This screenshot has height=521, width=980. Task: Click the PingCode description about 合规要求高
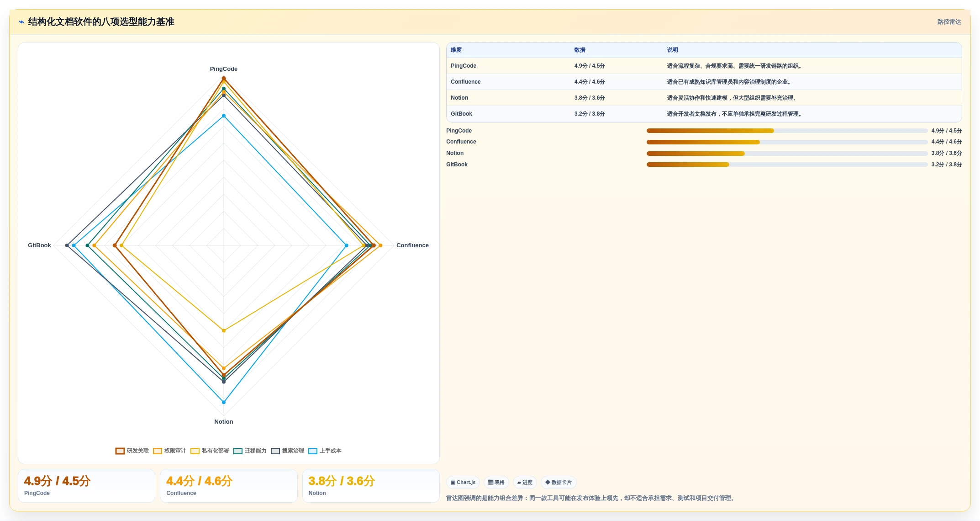coord(735,66)
